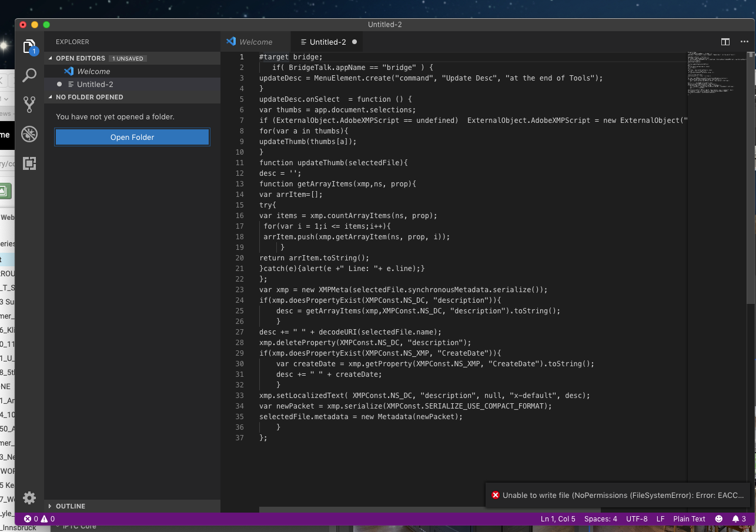This screenshot has width=756, height=532.
Task: Switch to the Welcome tab
Action: click(256, 42)
